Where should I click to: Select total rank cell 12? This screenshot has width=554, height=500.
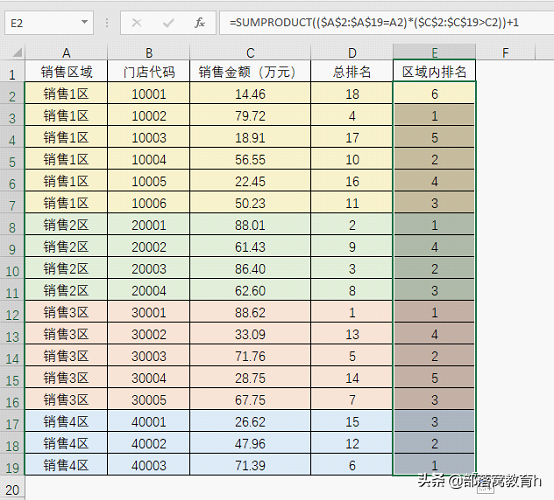(x=352, y=443)
